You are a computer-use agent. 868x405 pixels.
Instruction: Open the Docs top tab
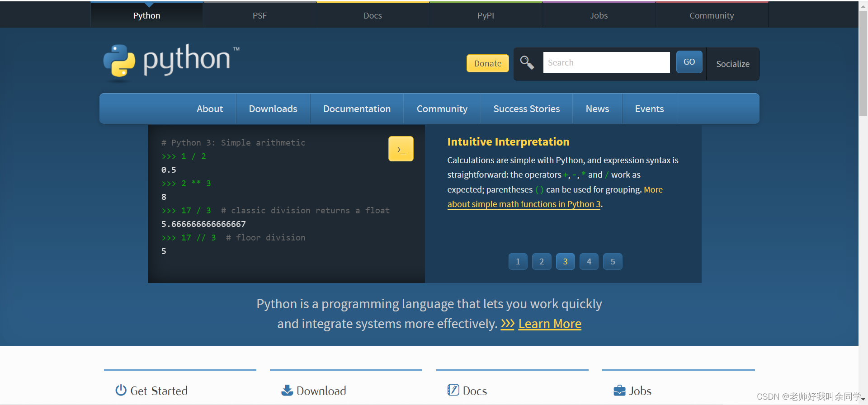click(373, 15)
